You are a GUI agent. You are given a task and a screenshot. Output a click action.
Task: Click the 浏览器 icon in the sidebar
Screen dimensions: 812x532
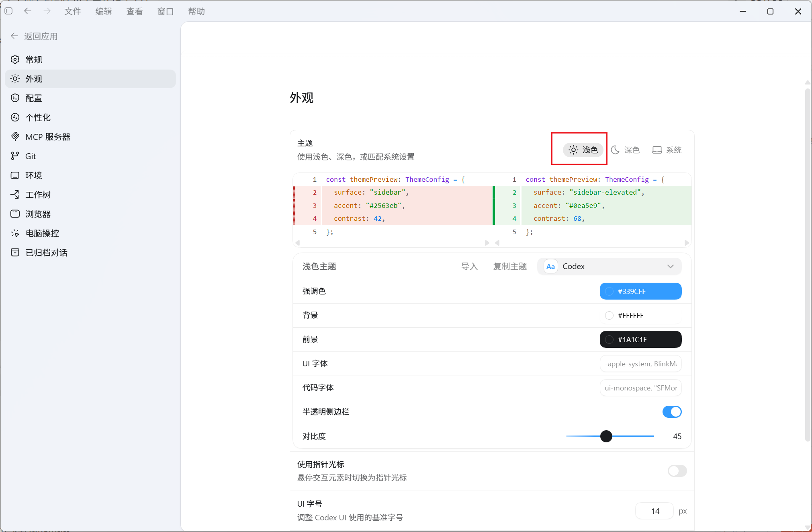[15, 214]
